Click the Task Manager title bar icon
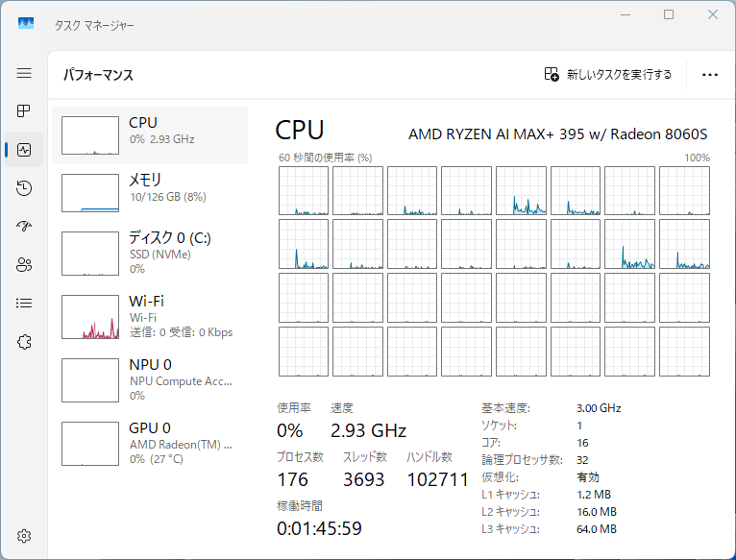The image size is (736, 560). (26, 21)
